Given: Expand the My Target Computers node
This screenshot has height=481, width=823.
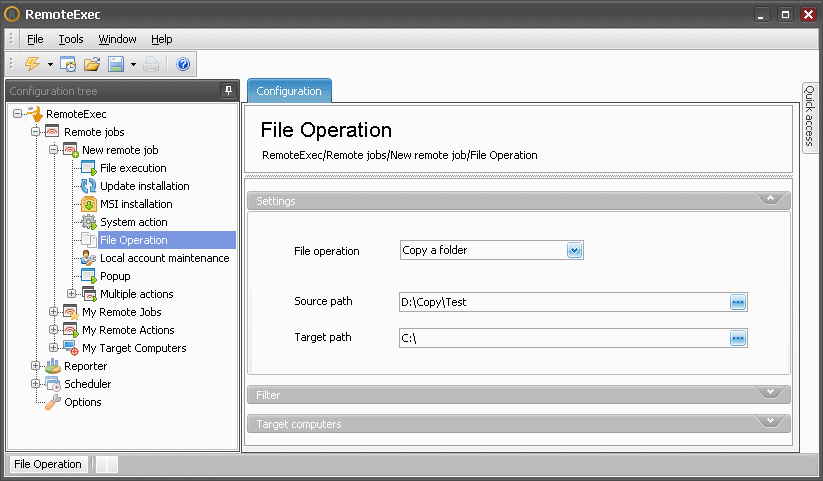Looking at the screenshot, I should [x=54, y=348].
